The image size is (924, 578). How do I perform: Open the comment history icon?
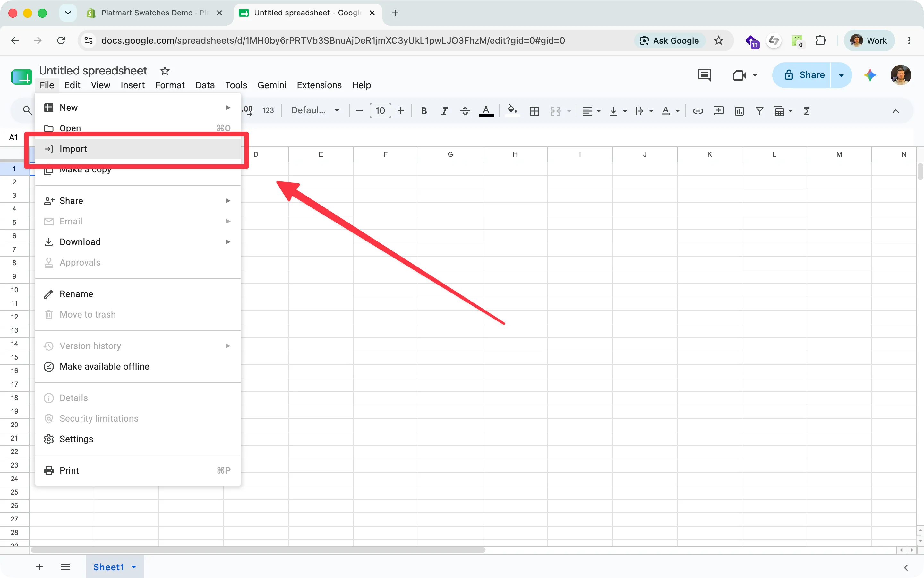coord(704,75)
